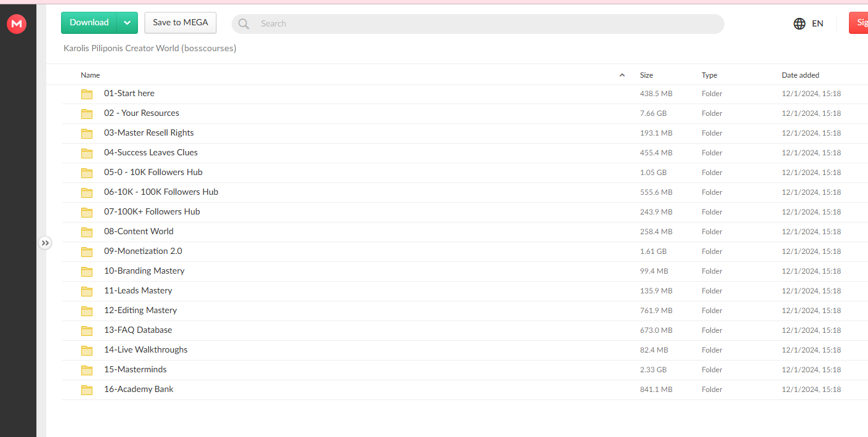Image resolution: width=868 pixels, height=437 pixels.
Task: Click the globe language icon
Action: (800, 23)
